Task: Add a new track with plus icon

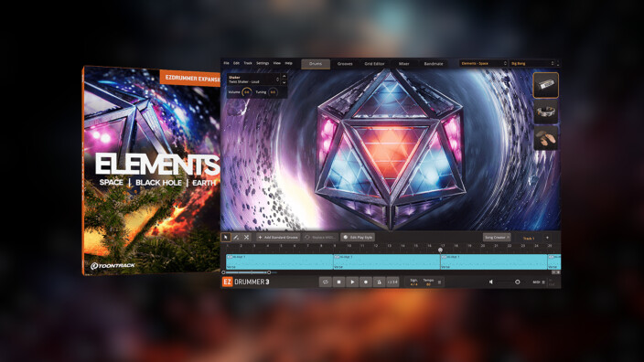Action: [547, 238]
